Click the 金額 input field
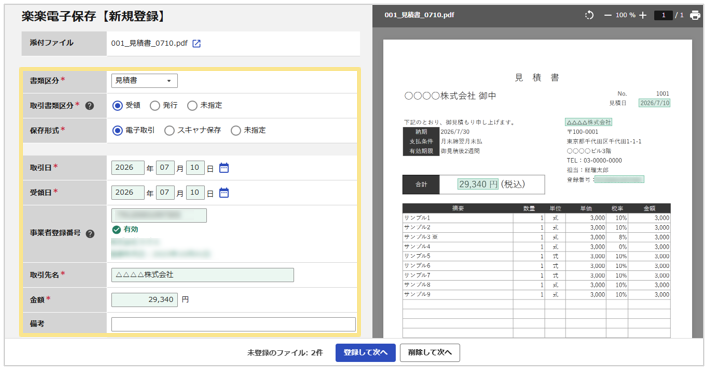This screenshot has height=371, width=706. point(144,300)
